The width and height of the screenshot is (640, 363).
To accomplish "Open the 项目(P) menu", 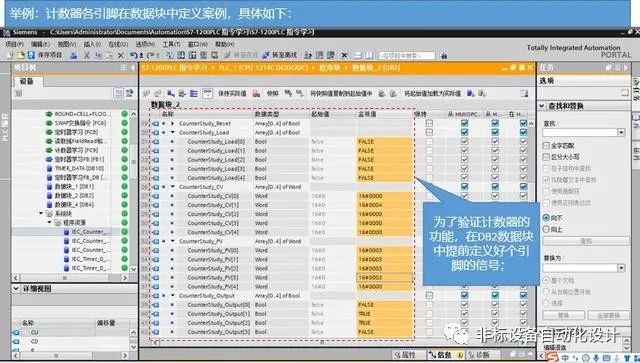I will point(15,44).
